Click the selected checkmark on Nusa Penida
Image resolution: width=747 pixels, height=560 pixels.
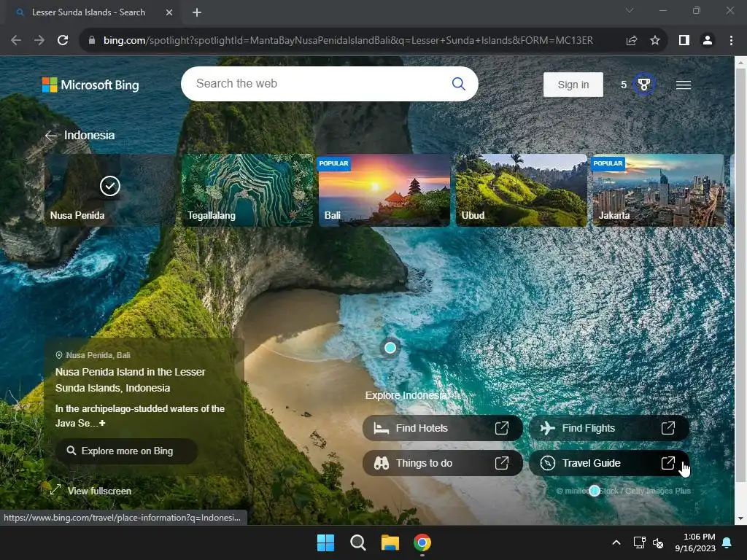110,186
